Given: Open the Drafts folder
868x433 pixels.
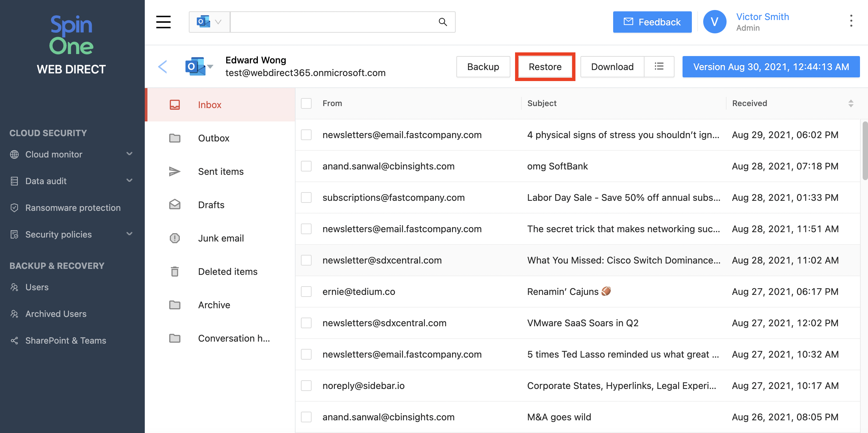Looking at the screenshot, I should point(221,205).
